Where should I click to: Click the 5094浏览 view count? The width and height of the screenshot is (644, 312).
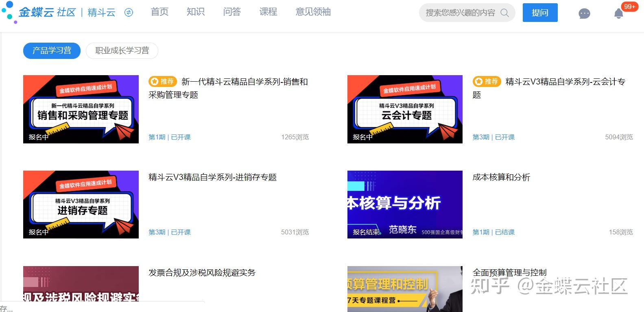[619, 137]
